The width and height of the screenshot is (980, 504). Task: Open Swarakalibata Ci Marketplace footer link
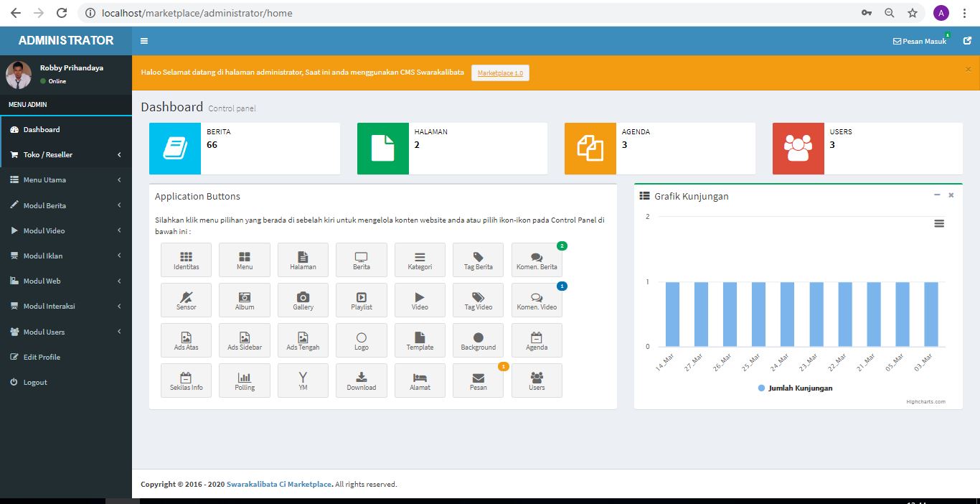tap(279, 485)
